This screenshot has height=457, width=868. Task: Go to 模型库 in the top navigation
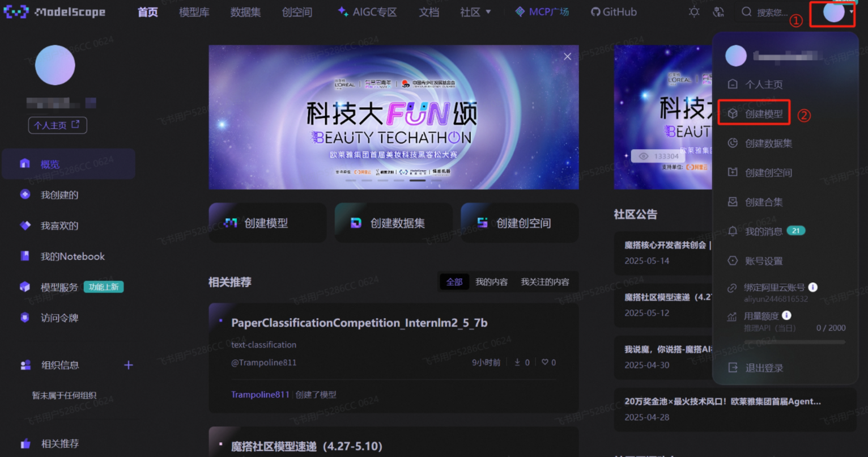click(194, 12)
